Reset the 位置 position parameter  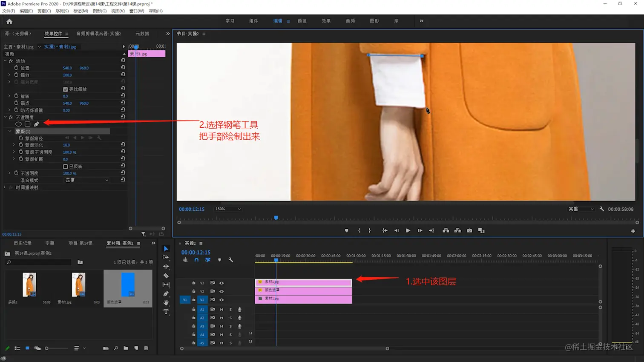[123, 68]
